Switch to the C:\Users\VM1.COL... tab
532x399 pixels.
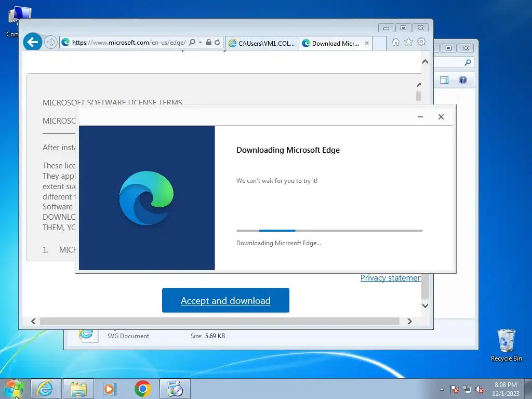(x=262, y=43)
